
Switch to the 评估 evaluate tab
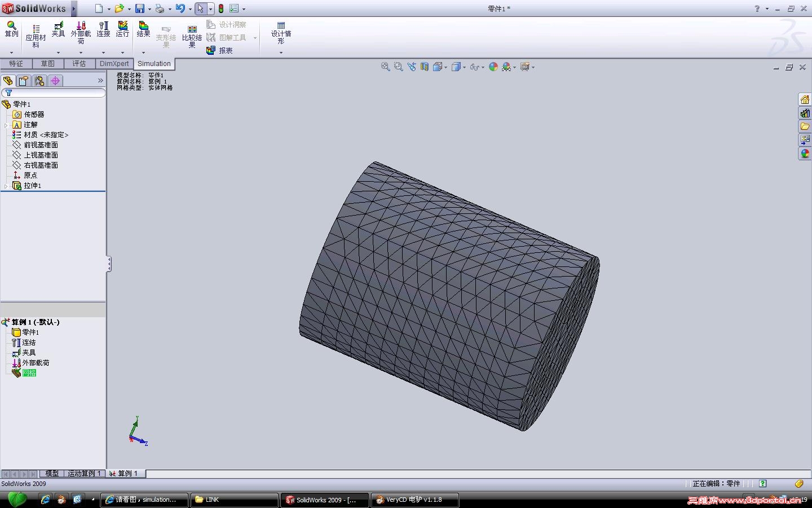[x=79, y=64]
